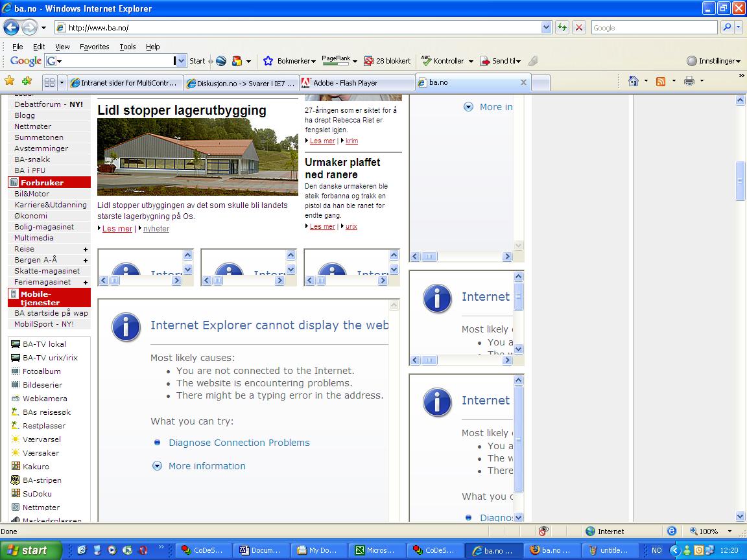Click the Urmaker plaffet ned ranere headline
This screenshot has height=560, width=747.
click(x=342, y=168)
